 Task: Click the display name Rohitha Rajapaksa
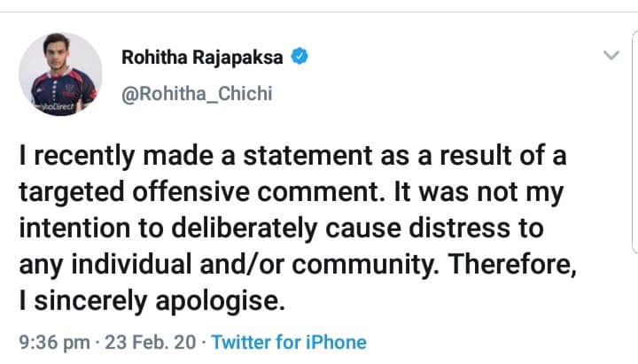(205, 58)
